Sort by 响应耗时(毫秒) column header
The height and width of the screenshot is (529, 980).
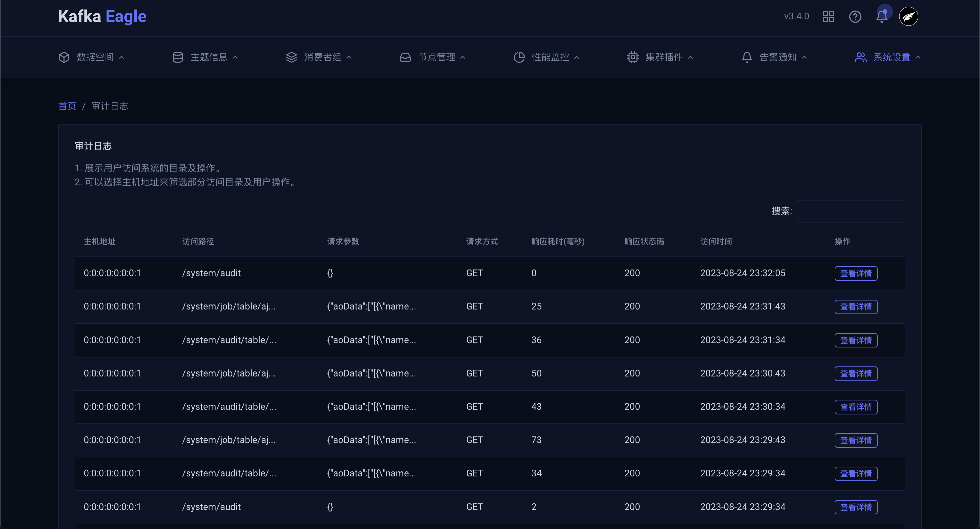[558, 242]
